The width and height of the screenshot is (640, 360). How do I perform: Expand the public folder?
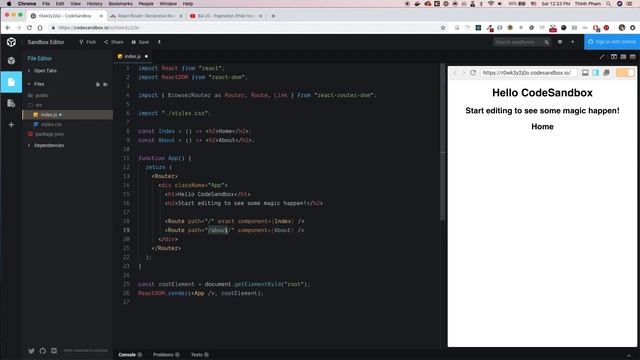tap(38, 95)
